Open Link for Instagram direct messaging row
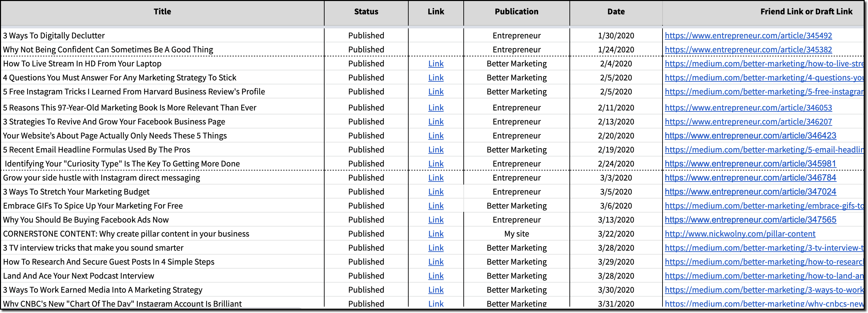 pos(436,178)
